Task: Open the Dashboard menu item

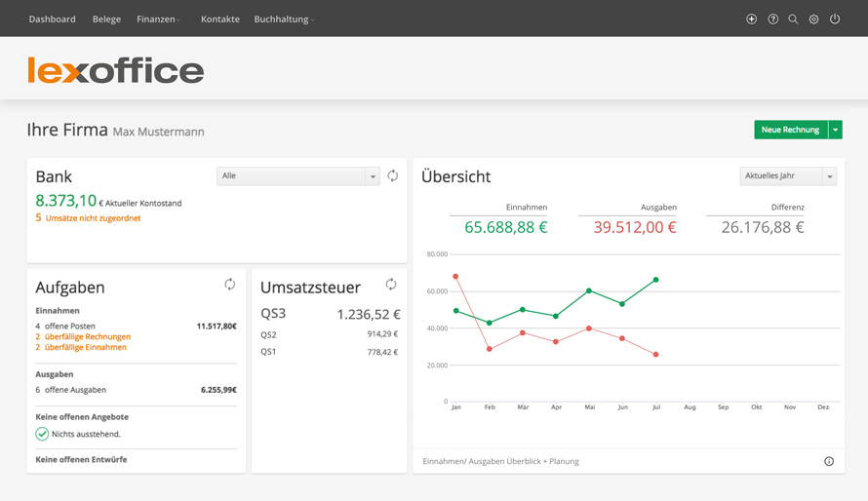Action: (x=52, y=19)
